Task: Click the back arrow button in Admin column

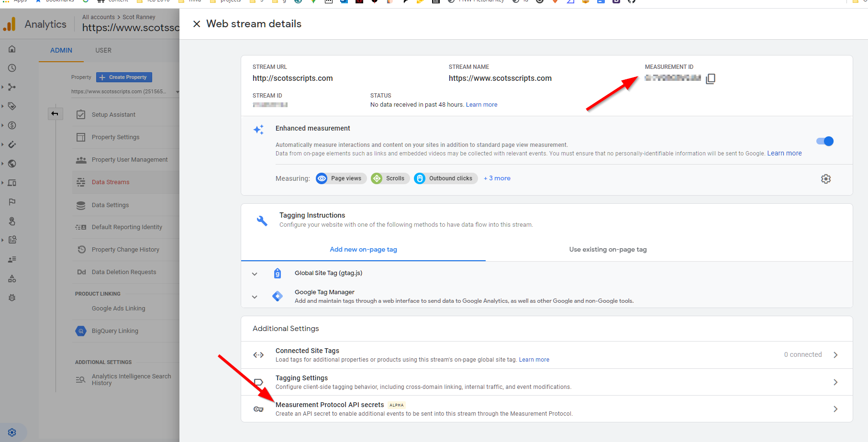Action: tap(55, 114)
